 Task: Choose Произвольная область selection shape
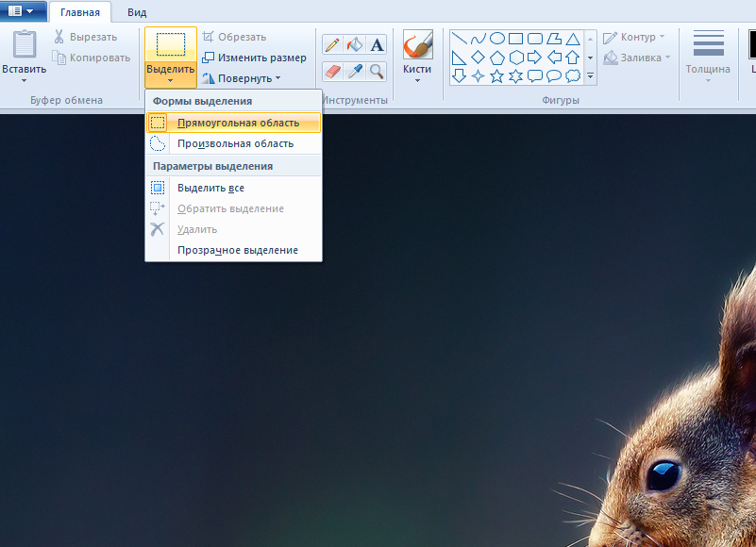(x=235, y=143)
